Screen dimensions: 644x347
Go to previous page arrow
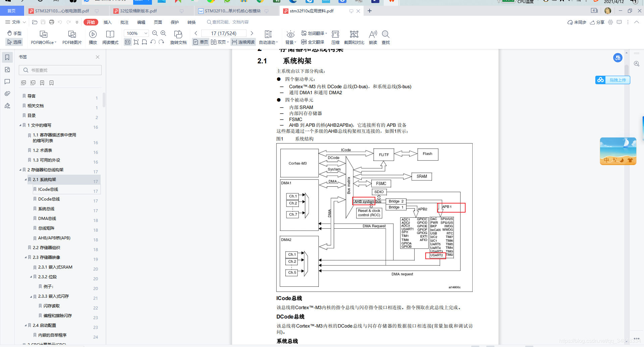pos(196,33)
